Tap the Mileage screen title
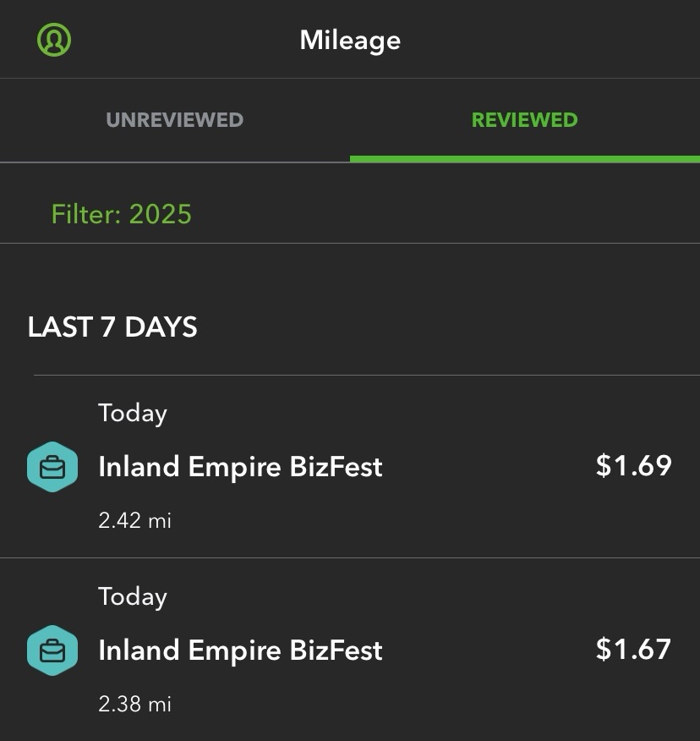 350,40
